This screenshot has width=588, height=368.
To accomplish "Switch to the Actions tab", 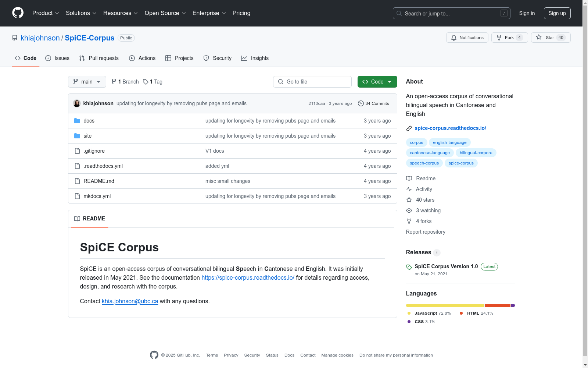I will tap(142, 58).
